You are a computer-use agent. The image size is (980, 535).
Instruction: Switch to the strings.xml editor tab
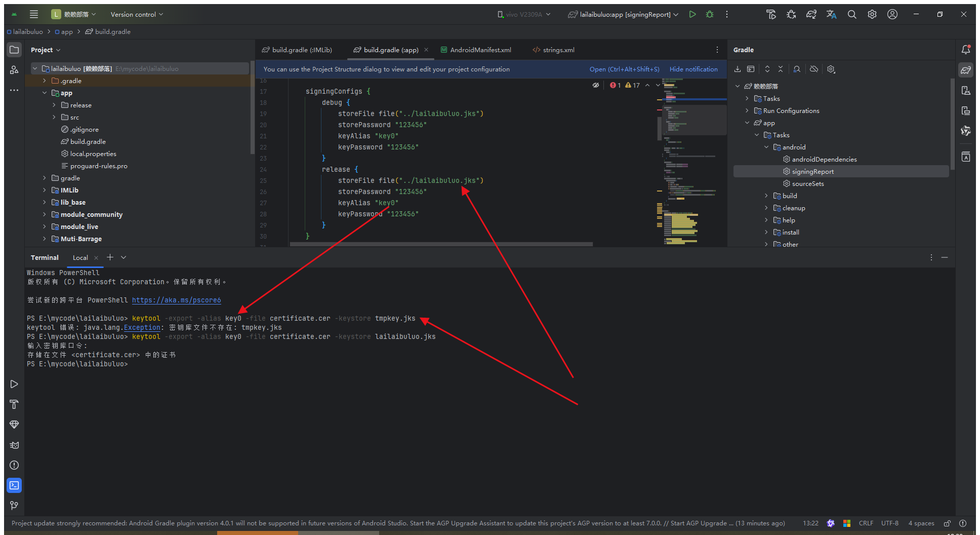coord(558,50)
